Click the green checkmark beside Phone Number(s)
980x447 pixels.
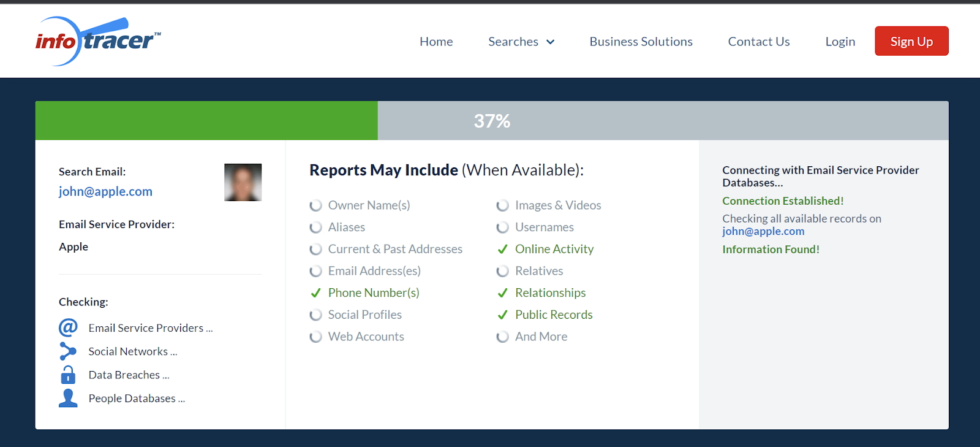[315, 293]
